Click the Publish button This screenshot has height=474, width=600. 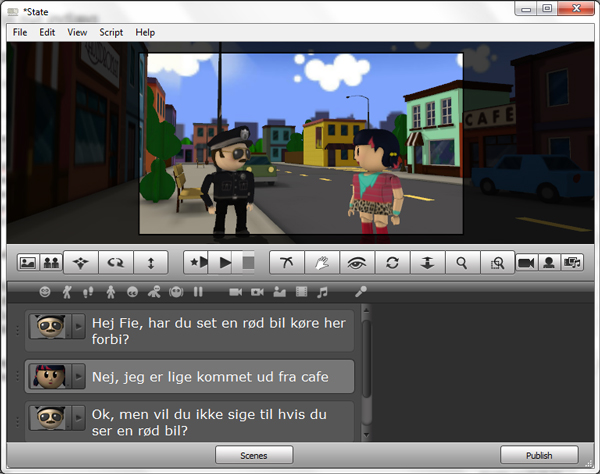(539, 455)
